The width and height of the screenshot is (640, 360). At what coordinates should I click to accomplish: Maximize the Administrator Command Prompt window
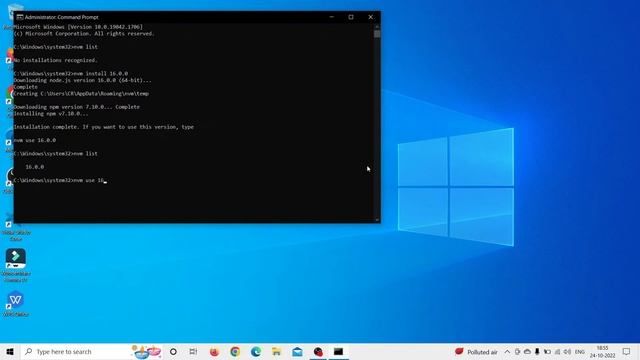tap(351, 17)
